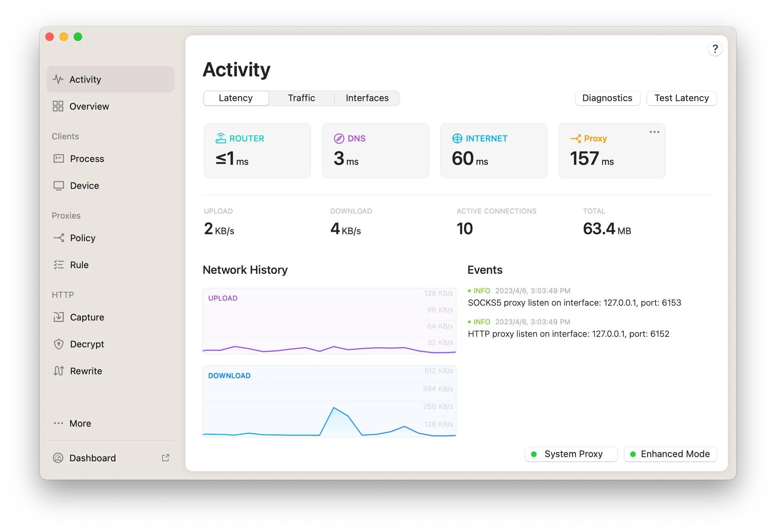This screenshot has width=776, height=532.
Task: Toggle the System Proxy switch
Action: coord(571,454)
